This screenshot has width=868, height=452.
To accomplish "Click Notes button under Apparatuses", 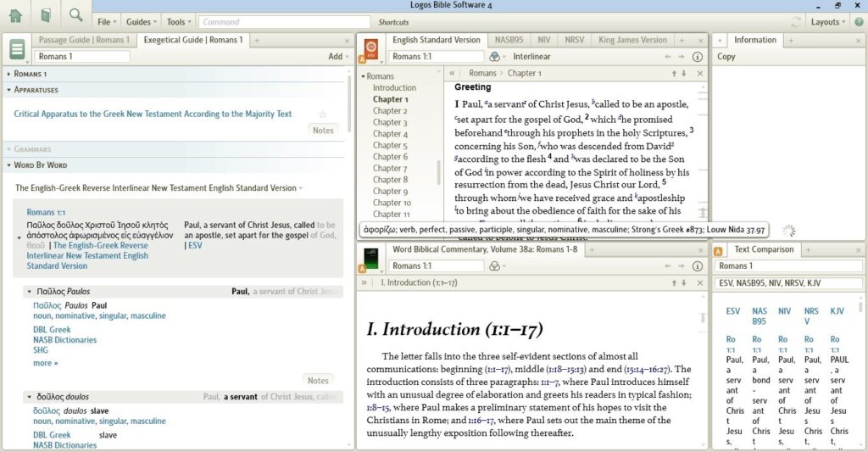I will coord(323,130).
